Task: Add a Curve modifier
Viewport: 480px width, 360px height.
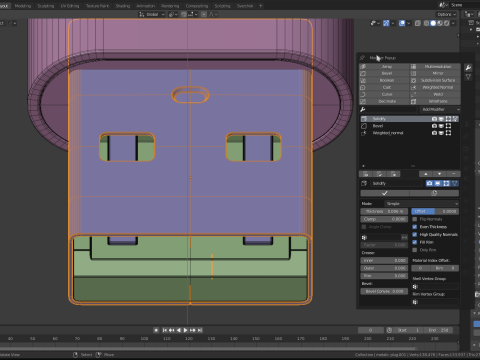Action: [384, 94]
